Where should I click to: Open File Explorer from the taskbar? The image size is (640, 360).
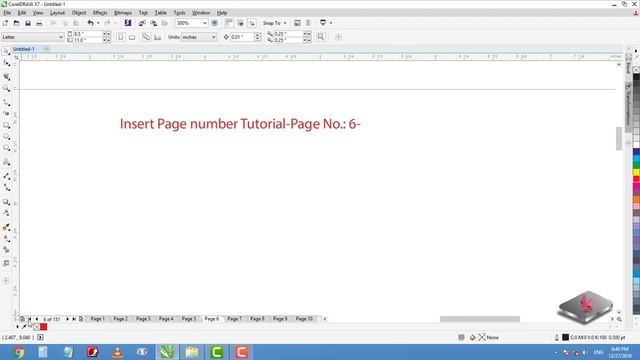[191, 352]
